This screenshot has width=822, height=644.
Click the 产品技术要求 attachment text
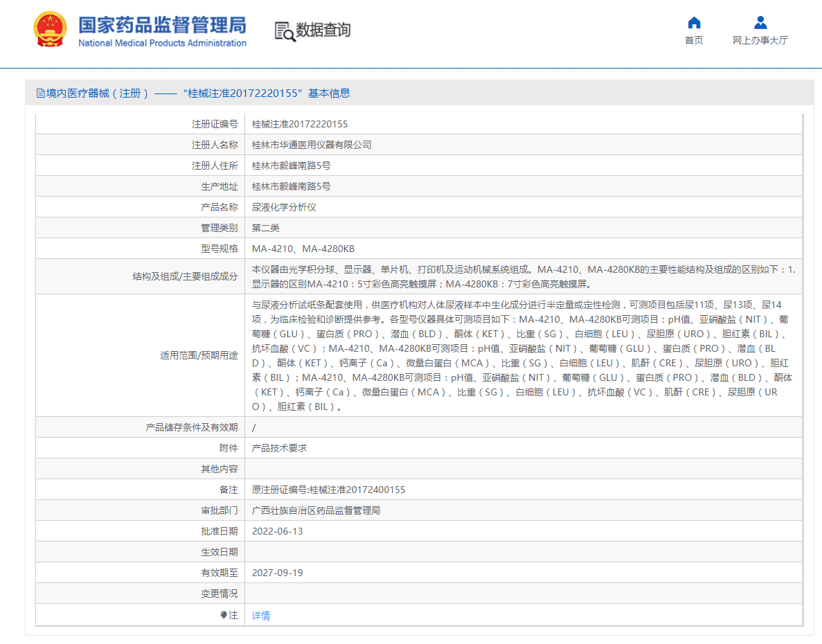[x=279, y=448]
